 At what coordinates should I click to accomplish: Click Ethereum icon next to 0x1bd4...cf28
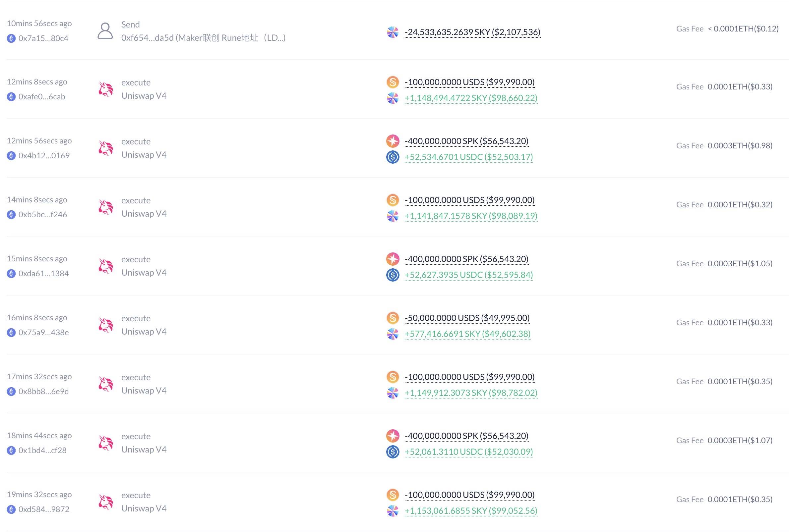(11, 451)
